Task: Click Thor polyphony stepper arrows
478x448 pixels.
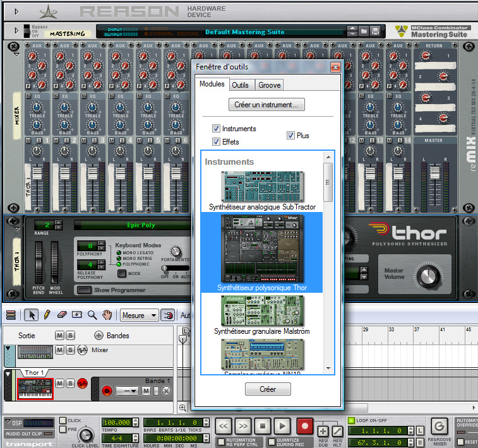Action: 102,245
